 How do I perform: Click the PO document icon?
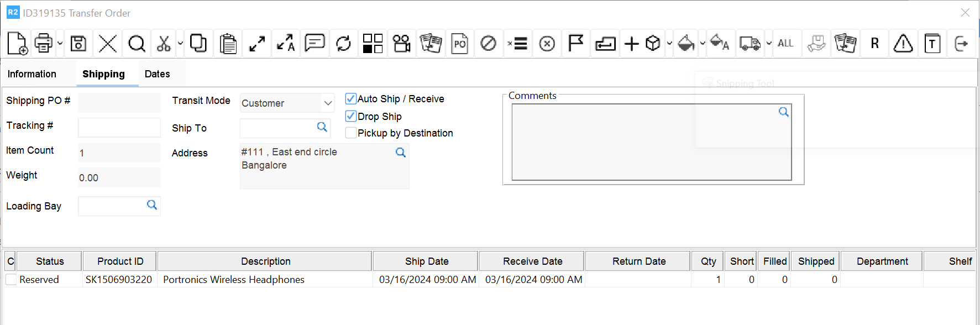459,43
